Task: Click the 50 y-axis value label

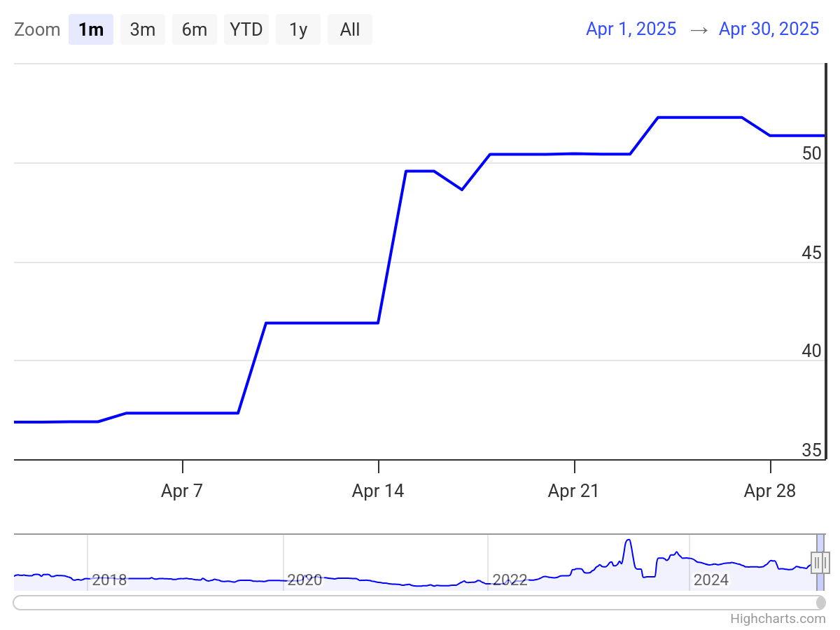Action: point(812,154)
